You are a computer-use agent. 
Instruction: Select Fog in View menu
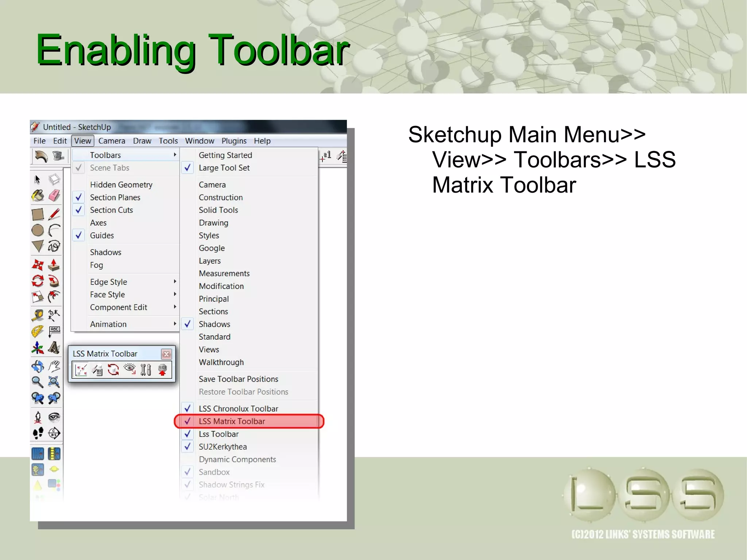[125, 265]
